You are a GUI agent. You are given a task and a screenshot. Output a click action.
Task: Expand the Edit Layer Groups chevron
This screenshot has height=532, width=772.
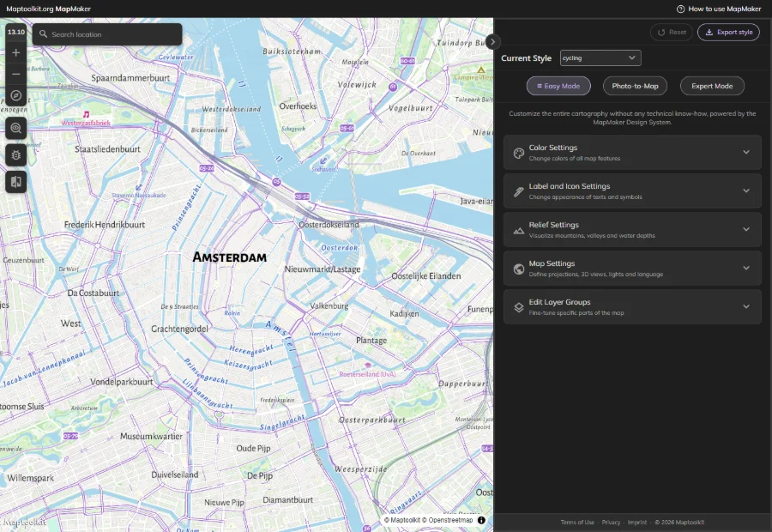[746, 306]
